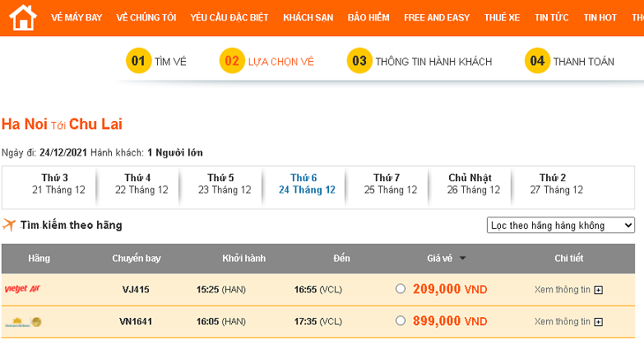Click the orange airplane search icon
This screenshot has height=341, width=644.
point(8,225)
